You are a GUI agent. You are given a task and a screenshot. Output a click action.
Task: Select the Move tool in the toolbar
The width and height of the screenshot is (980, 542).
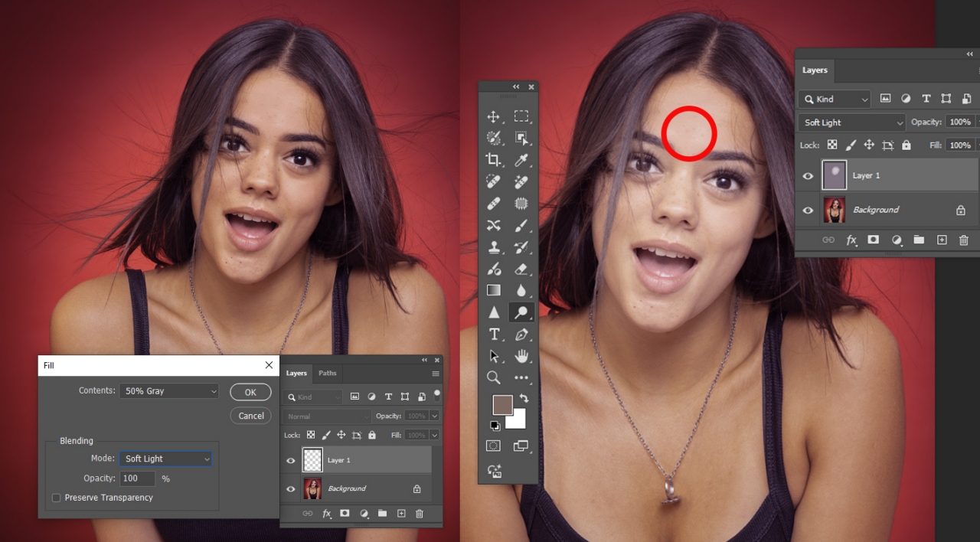[x=494, y=116]
